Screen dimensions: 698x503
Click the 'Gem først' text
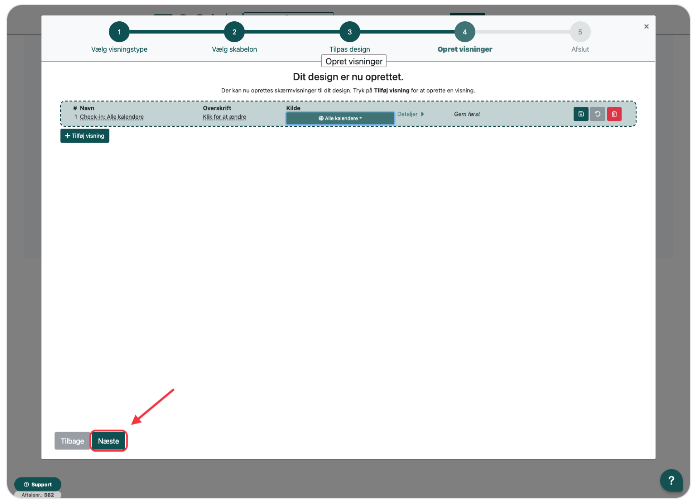(467, 114)
